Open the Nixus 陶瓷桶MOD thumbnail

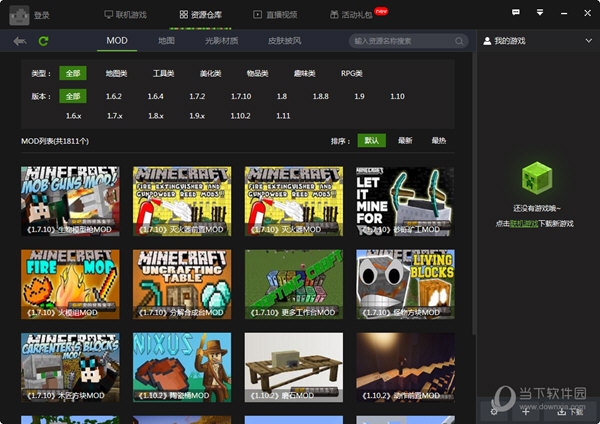182,367
